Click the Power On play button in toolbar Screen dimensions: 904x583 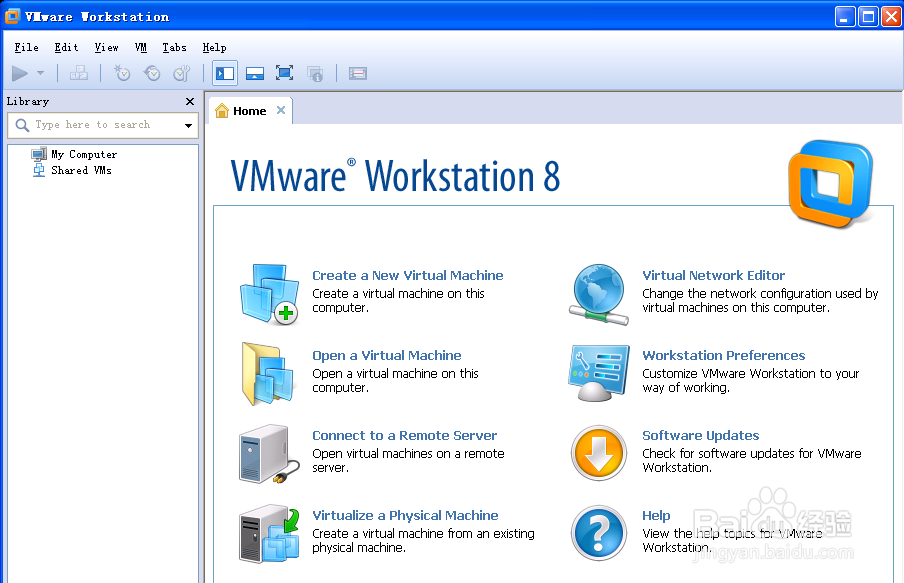(x=20, y=73)
